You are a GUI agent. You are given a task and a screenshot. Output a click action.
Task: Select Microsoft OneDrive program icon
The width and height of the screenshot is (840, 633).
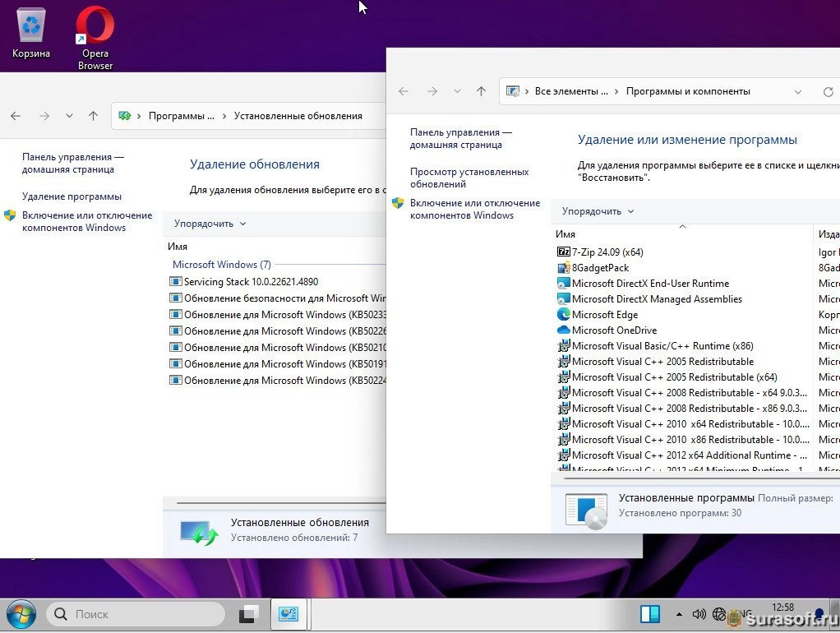point(564,330)
